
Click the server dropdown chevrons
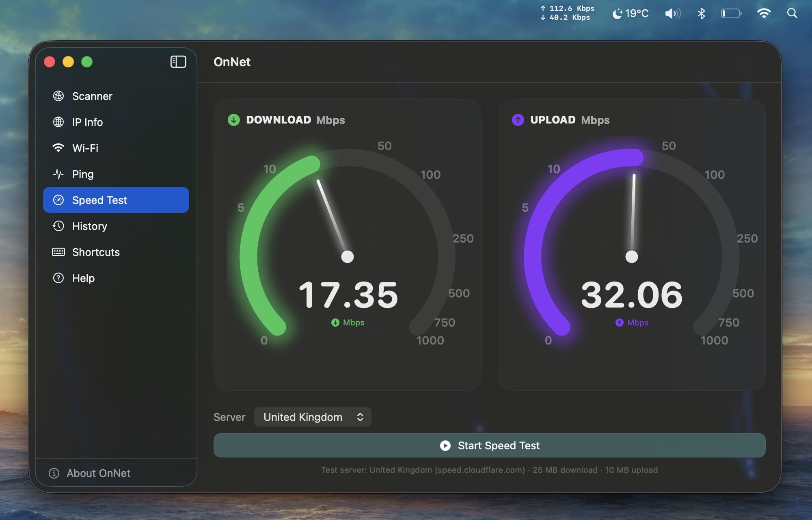[360, 417]
